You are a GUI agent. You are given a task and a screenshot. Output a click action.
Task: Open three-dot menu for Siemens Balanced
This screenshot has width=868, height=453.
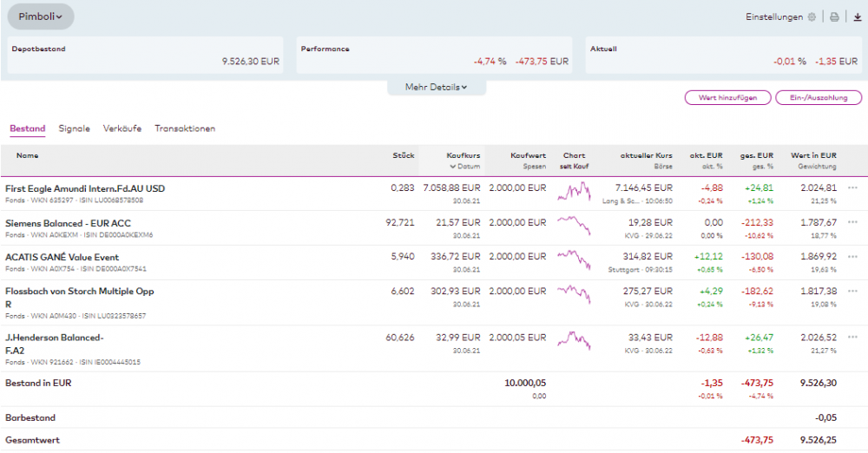click(852, 222)
